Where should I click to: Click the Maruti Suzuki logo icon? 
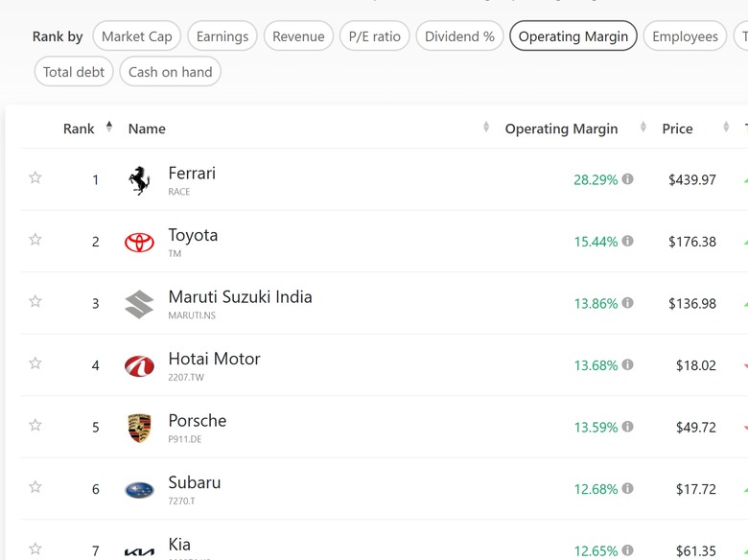pyautogui.click(x=139, y=304)
